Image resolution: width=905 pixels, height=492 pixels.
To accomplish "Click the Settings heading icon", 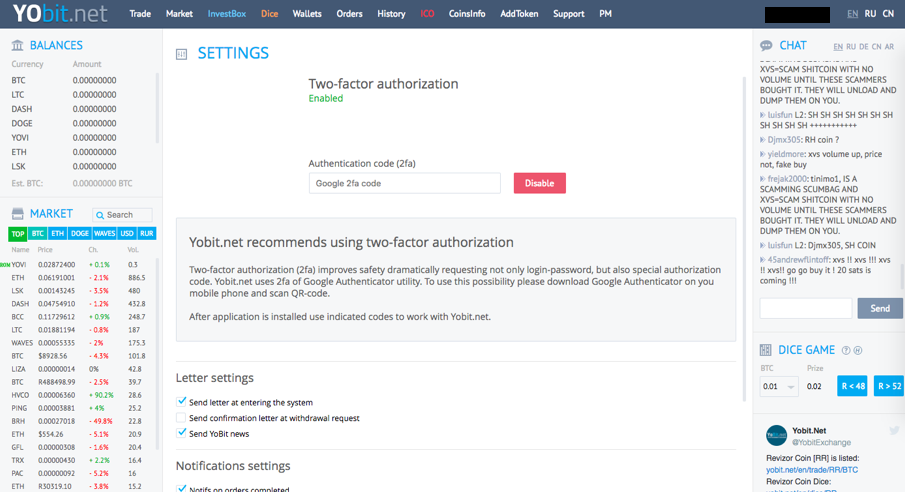I will click(x=181, y=54).
